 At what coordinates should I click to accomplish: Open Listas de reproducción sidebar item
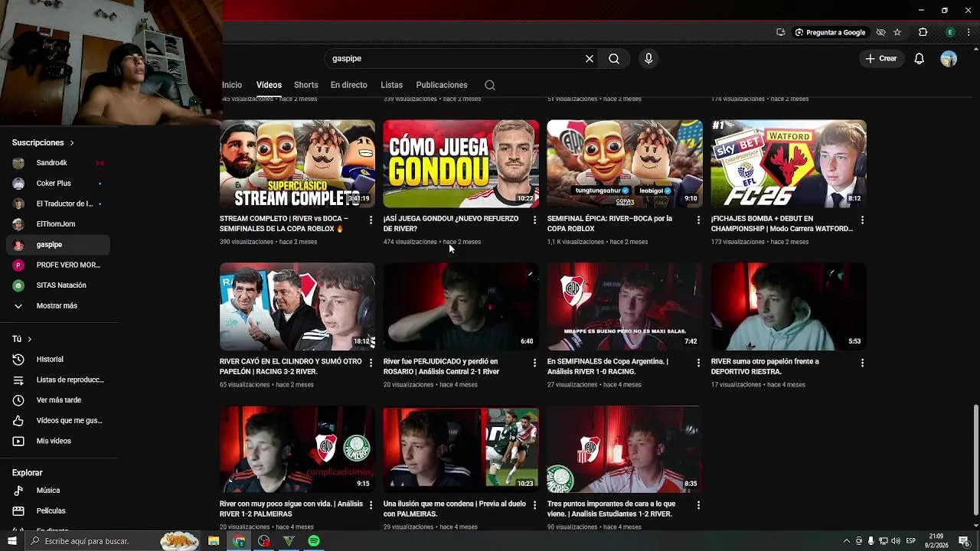tap(58, 380)
